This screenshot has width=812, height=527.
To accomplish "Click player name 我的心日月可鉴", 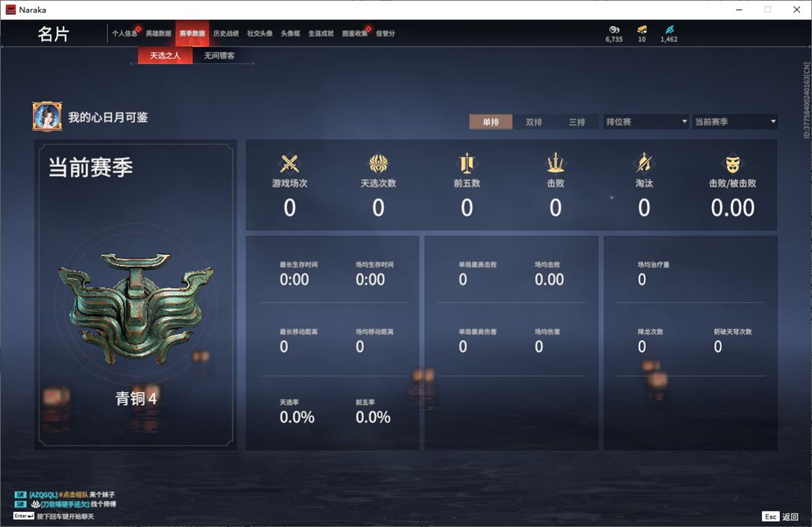I will [x=107, y=118].
